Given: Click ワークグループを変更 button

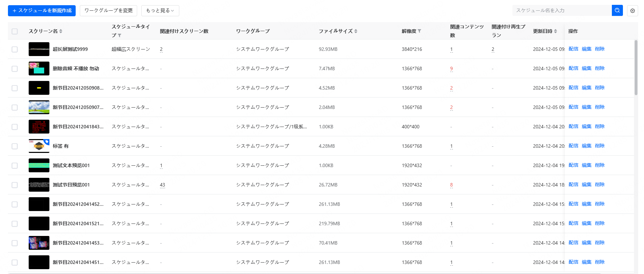Looking at the screenshot, I should (108, 11).
